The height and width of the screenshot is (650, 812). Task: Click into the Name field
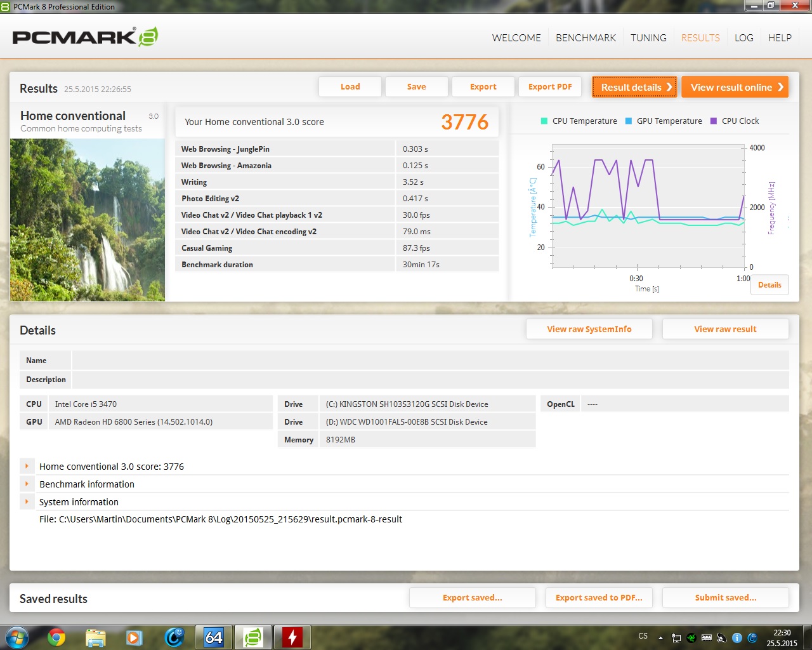431,361
